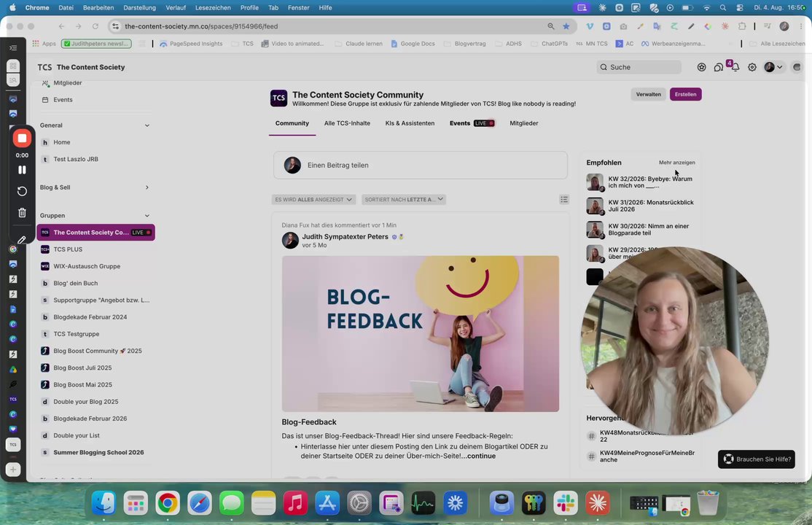This screenshot has width=812, height=525.
Task: Open Judith Sympatexter Peters profile link
Action: pyautogui.click(x=345, y=237)
